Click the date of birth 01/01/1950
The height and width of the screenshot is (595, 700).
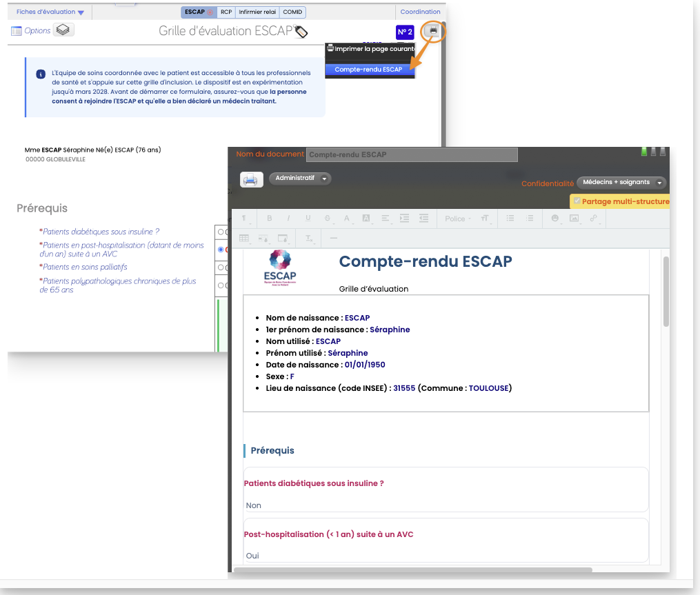tap(365, 365)
